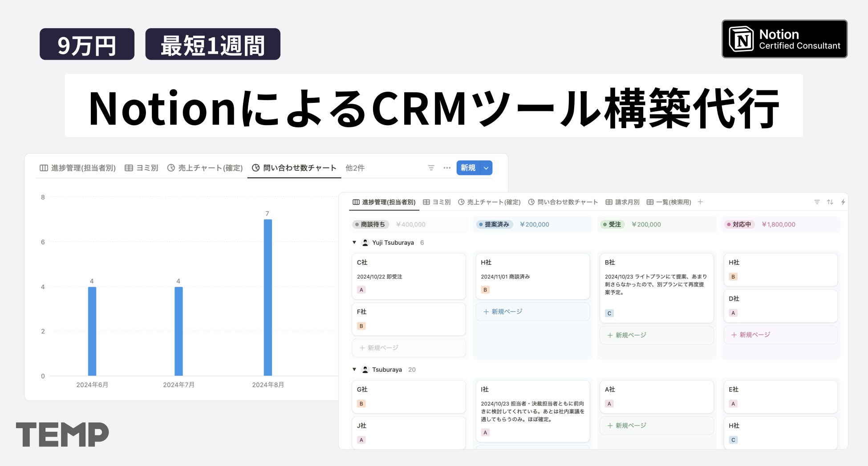Add a new view with the plus icon
Viewport: 868px width, 466px height.
[x=700, y=202]
